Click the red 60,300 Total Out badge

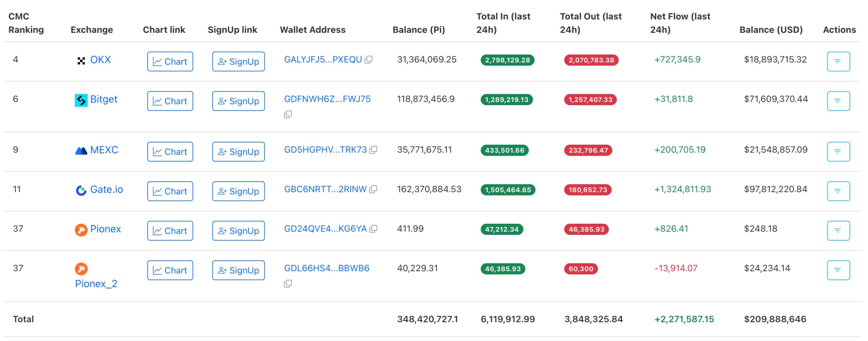pyautogui.click(x=580, y=269)
